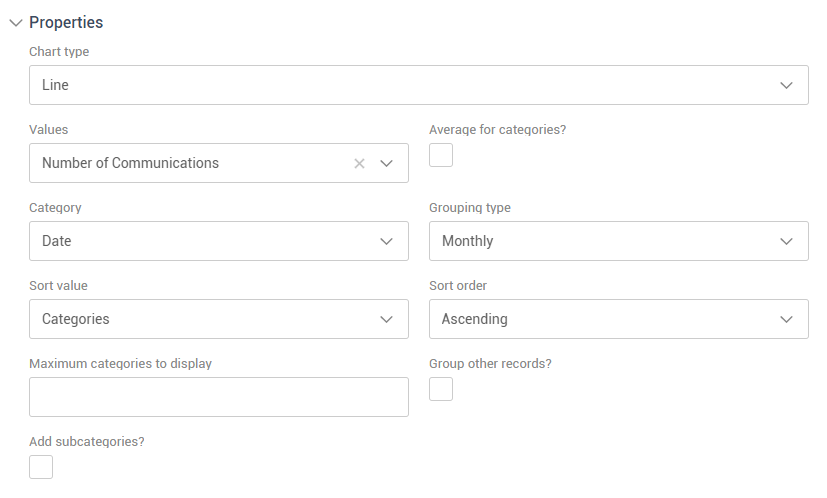Clear the Number of Communications value
Viewport: 827px width, 498px height.
[360, 163]
